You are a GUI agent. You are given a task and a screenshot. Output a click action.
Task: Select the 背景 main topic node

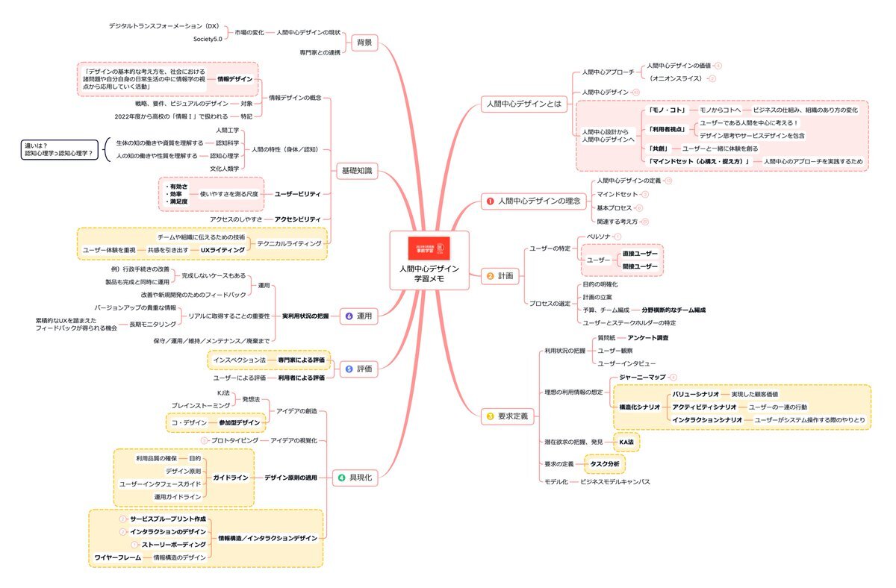pyautogui.click(x=364, y=43)
